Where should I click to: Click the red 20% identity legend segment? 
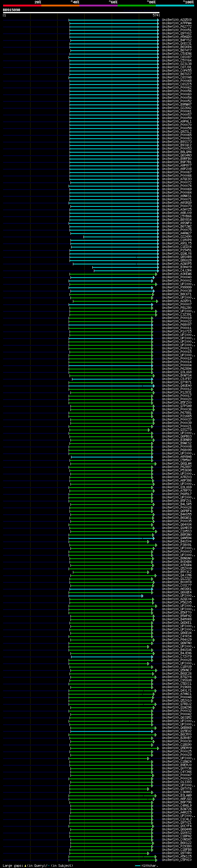pos(22,6)
